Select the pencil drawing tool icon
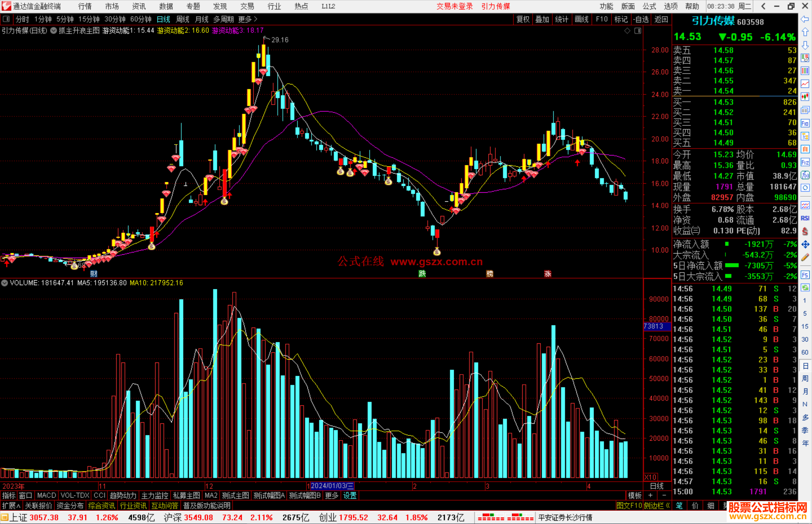 coord(805,257)
